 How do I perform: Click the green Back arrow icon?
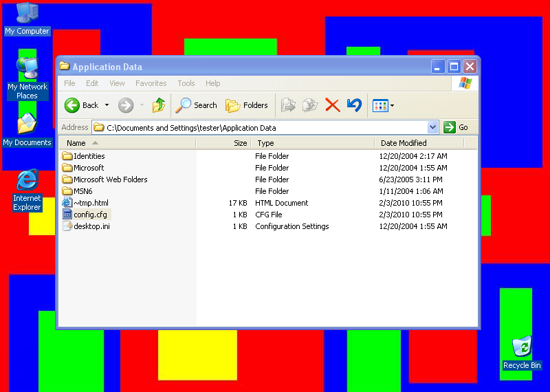click(72, 105)
